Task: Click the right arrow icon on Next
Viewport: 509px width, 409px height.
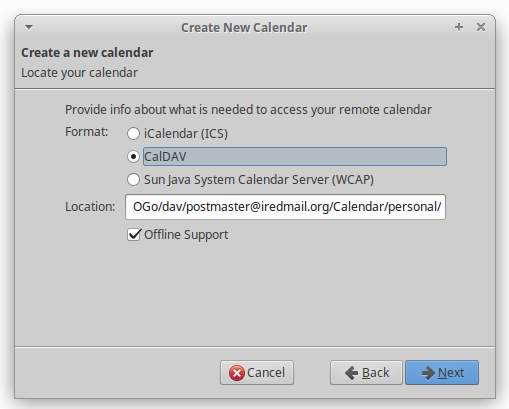Action: 428,373
